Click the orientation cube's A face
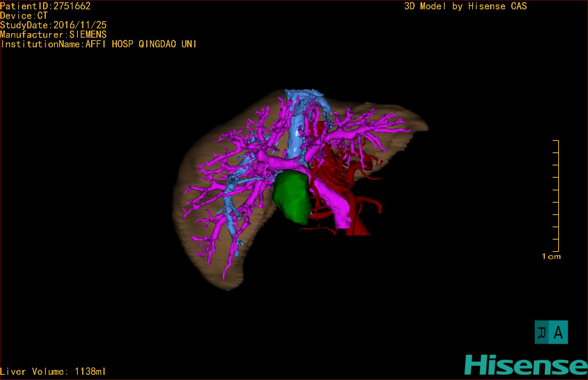 point(558,332)
